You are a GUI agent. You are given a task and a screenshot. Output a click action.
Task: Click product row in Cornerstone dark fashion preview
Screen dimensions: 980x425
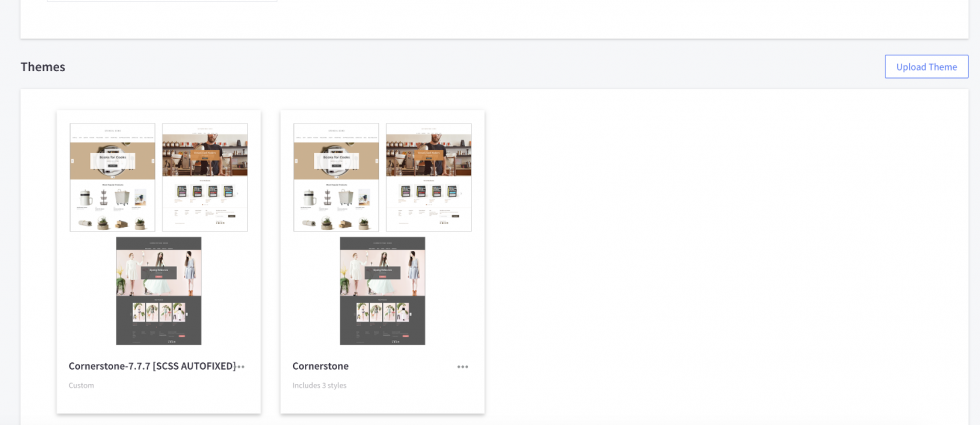tap(383, 312)
